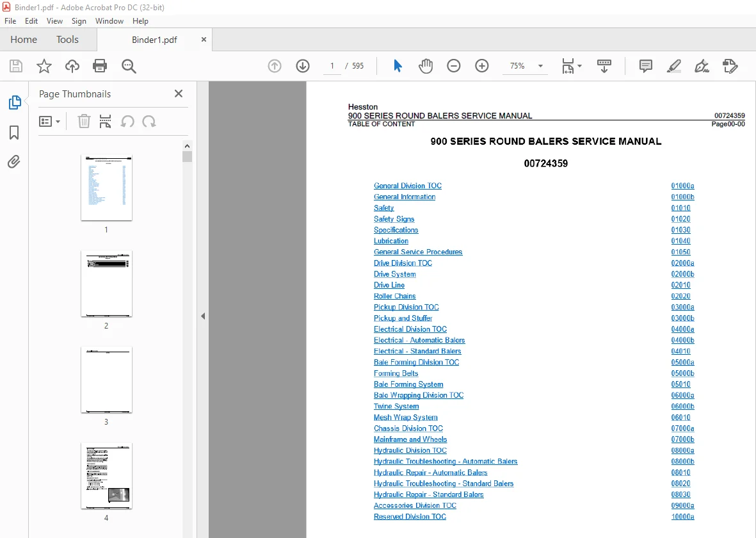
Task: Select page 1 thumbnail
Action: pyautogui.click(x=106, y=188)
